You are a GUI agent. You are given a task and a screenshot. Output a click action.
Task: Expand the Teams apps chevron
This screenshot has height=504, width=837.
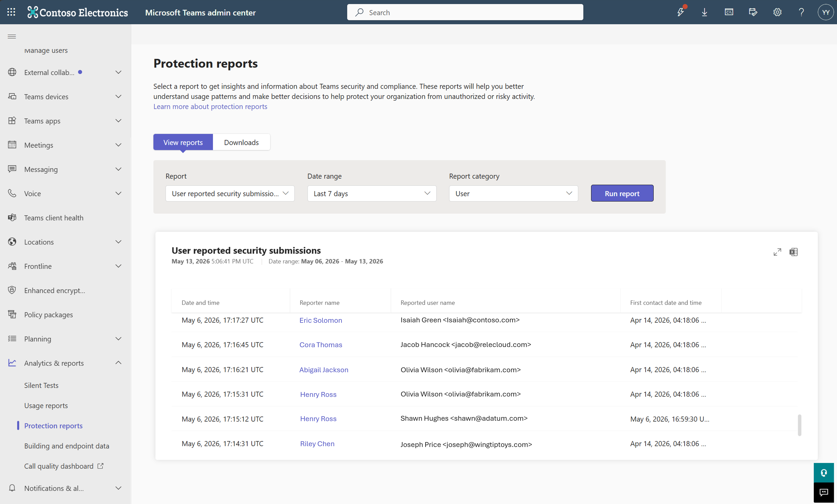(118, 121)
